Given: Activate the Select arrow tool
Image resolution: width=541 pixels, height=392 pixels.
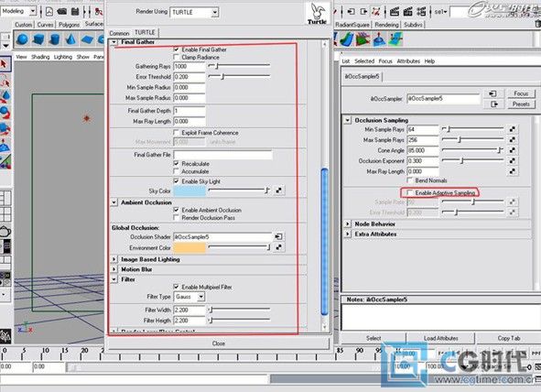Looking at the screenshot, I should click(x=5, y=64).
